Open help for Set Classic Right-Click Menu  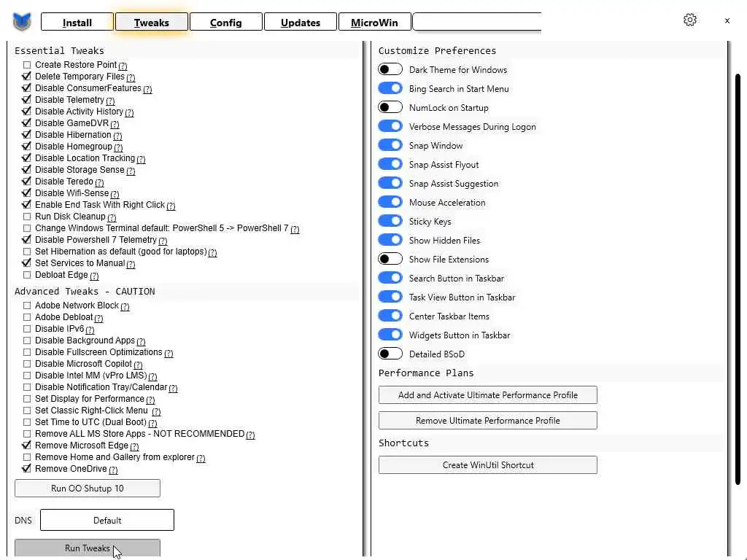click(156, 411)
